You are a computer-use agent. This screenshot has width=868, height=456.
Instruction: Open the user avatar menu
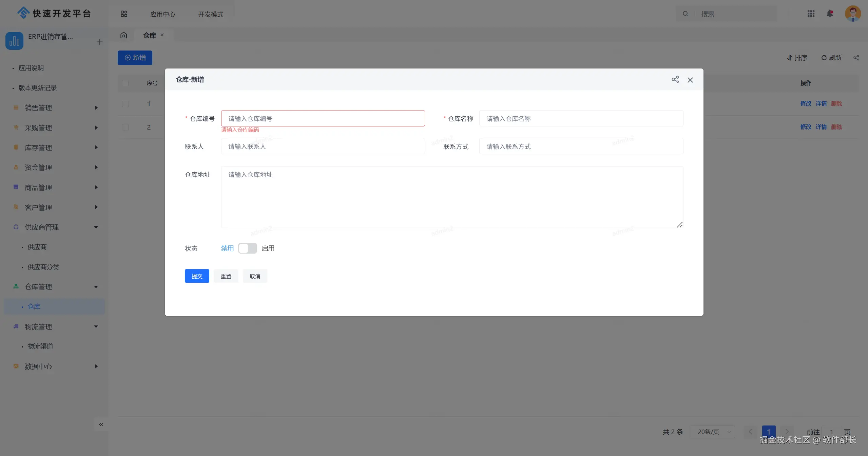coord(853,14)
